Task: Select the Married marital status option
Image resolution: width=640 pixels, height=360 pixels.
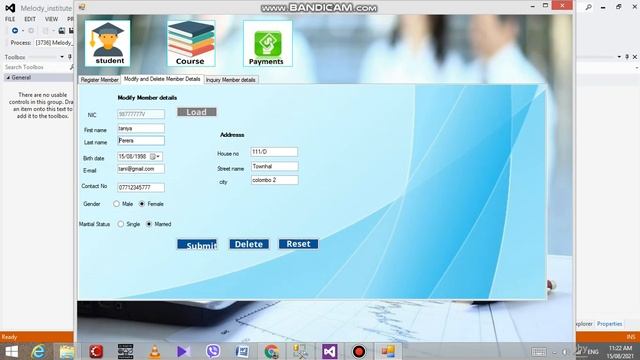Action: point(149,224)
